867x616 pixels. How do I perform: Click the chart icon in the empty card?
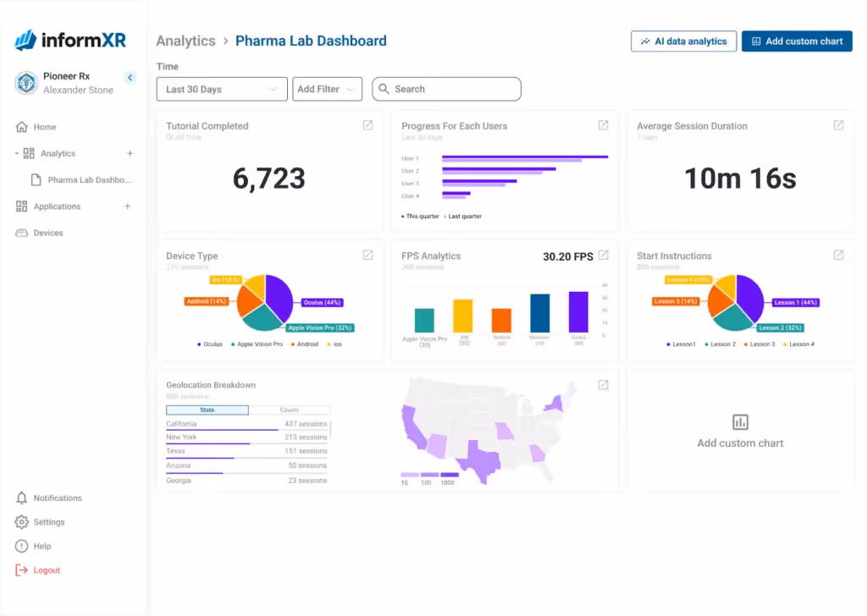pyautogui.click(x=740, y=422)
